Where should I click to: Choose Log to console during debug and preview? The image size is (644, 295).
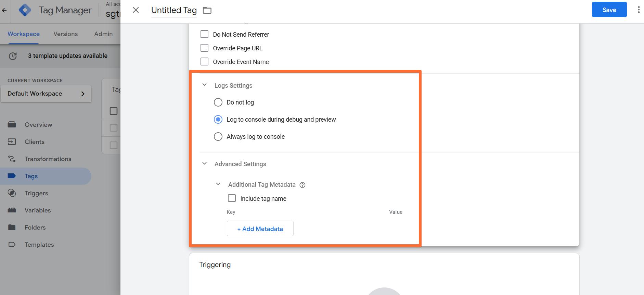(x=218, y=120)
